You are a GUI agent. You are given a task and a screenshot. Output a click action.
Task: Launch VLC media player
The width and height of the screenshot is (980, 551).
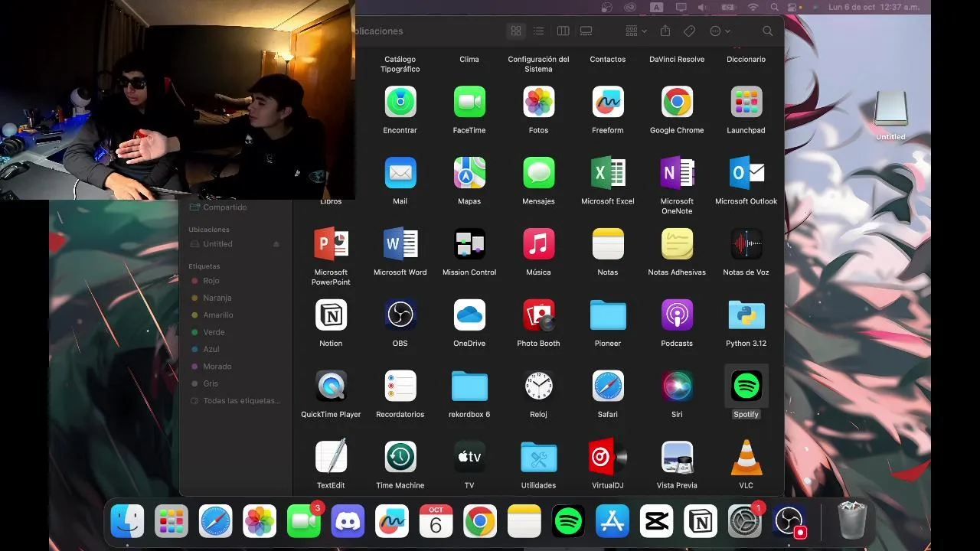(x=746, y=458)
